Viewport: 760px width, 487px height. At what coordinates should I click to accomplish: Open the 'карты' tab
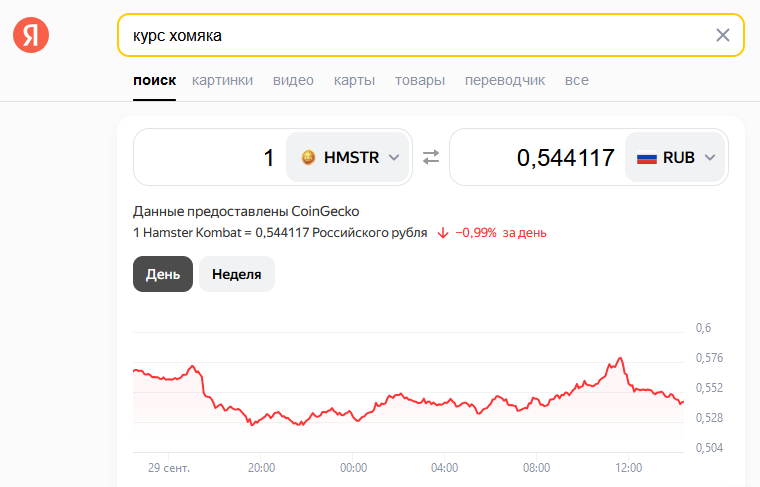click(x=354, y=80)
